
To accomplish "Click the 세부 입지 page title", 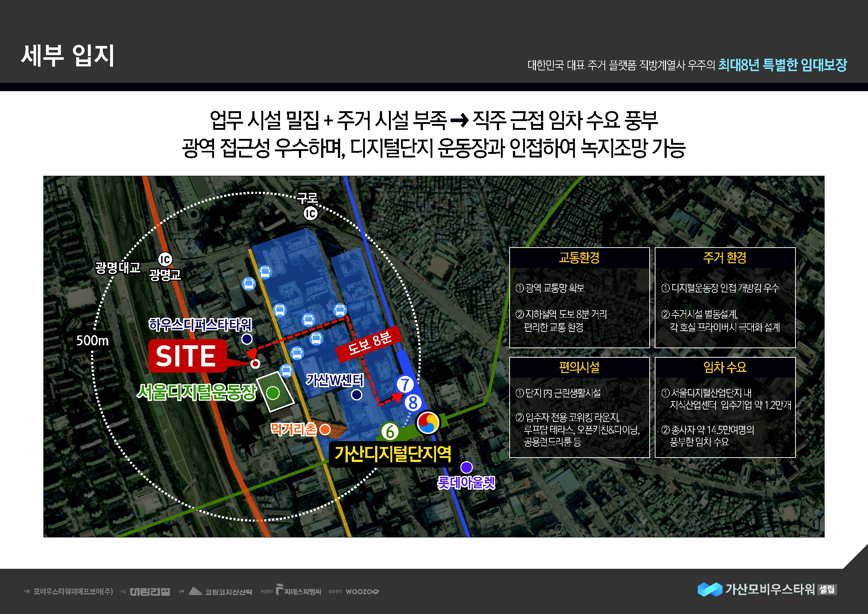I will click(x=68, y=56).
